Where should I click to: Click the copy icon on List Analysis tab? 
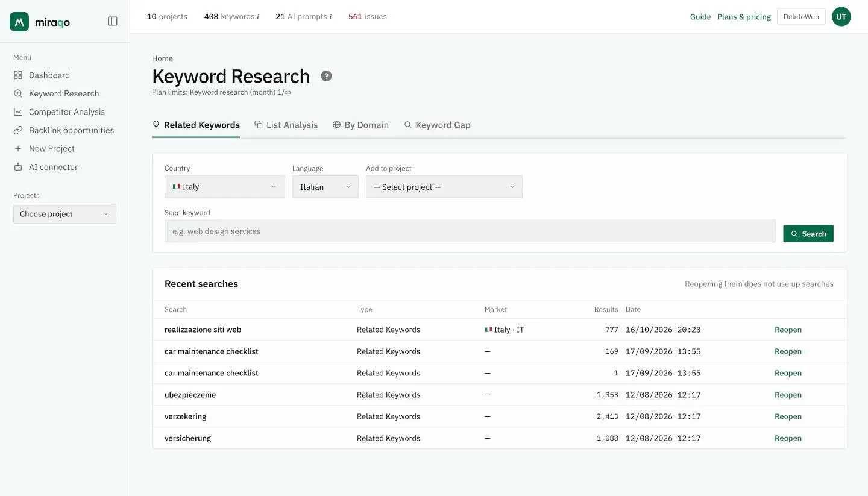(x=259, y=125)
